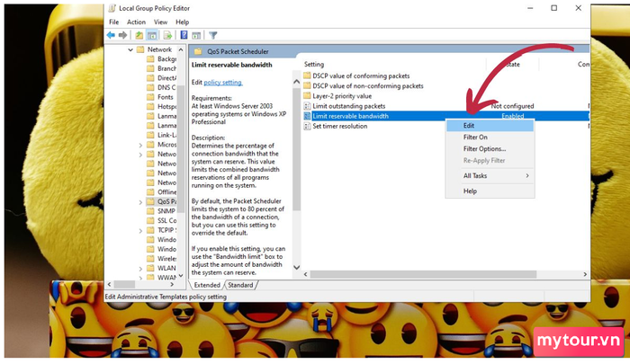Click tree pane scroll down arrow
The height and width of the screenshot is (364, 630).
pos(181,275)
